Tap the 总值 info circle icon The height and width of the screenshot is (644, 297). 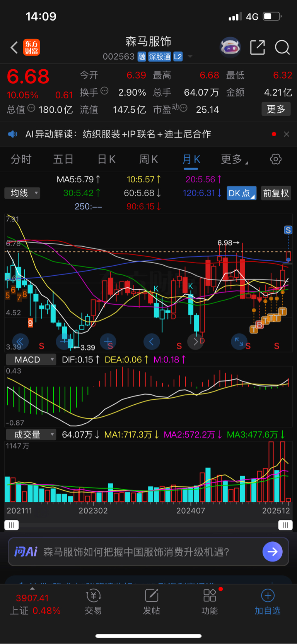click(x=31, y=108)
